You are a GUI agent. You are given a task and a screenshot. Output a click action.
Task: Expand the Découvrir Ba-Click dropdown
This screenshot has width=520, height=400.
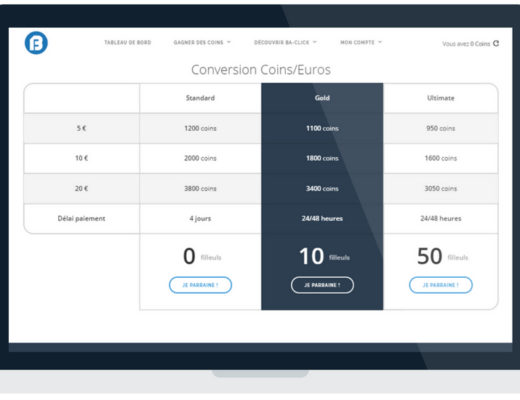pos(285,42)
